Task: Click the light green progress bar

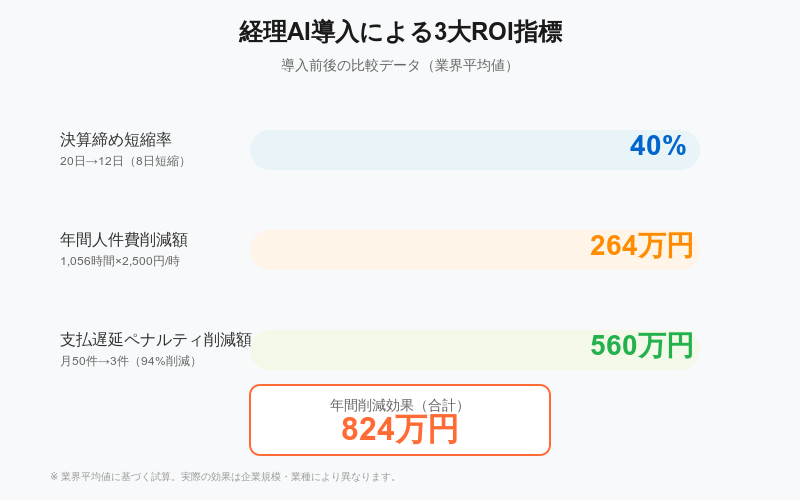Action: 474,350
